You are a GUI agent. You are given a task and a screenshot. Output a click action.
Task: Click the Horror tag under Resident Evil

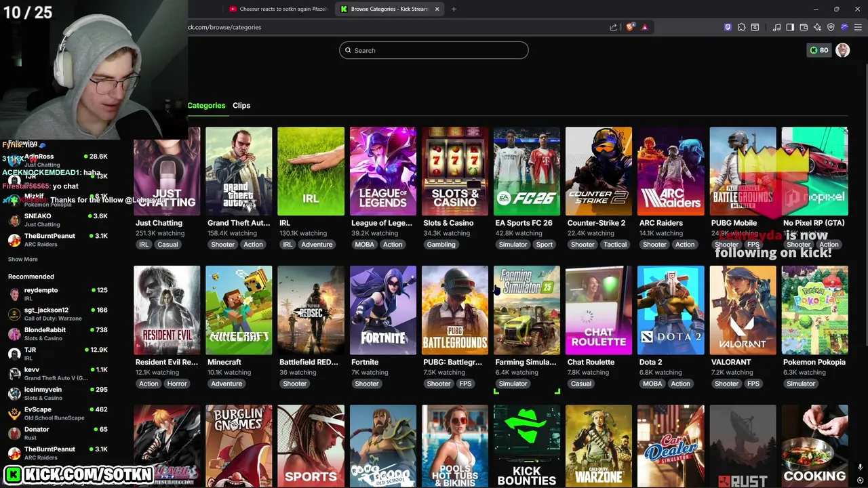pos(176,384)
